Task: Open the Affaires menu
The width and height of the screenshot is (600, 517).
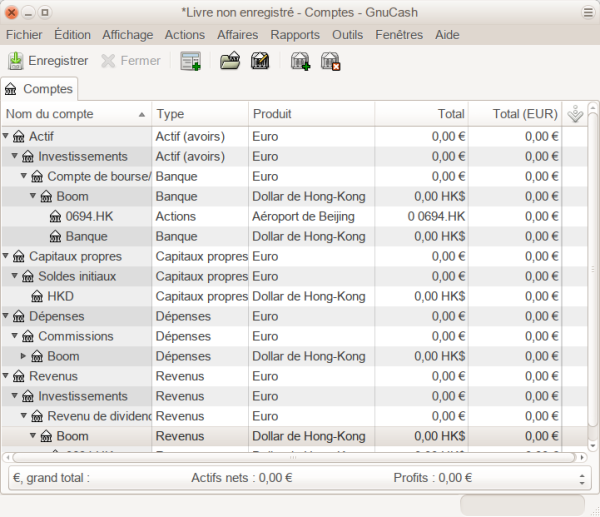Action: (x=237, y=34)
